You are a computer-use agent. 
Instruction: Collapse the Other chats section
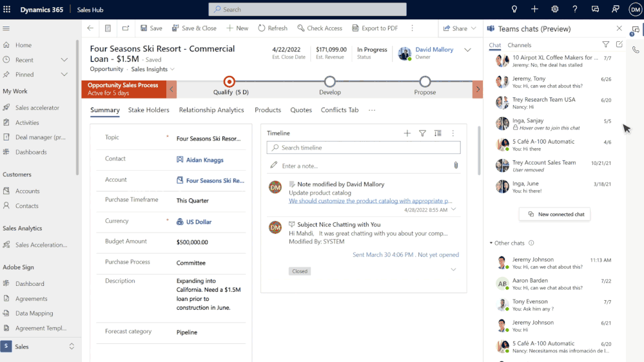[x=491, y=243]
